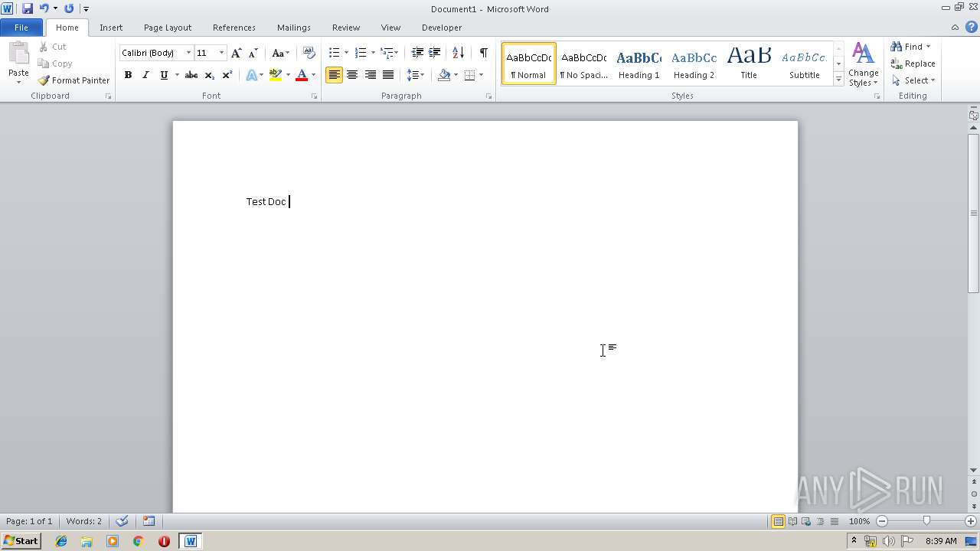Image resolution: width=980 pixels, height=551 pixels.
Task: Open Line Spacing dropdown
Action: click(416, 75)
